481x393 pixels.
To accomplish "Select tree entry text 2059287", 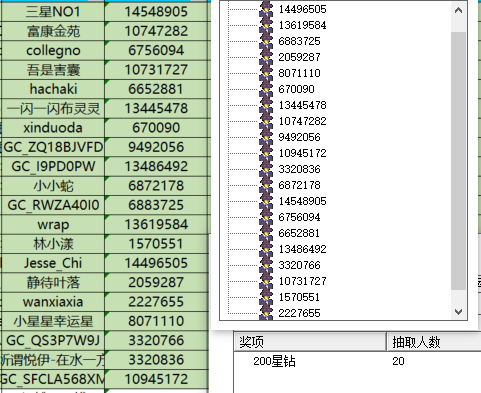I will click(x=299, y=57).
